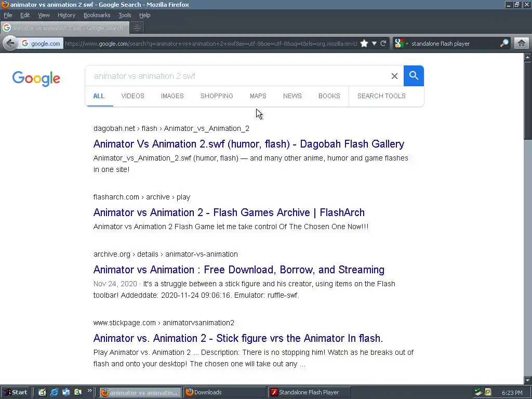Open the bookmarks dropdown arrow beside the star
Image resolution: width=532 pixels, height=399 pixels.
374,44
